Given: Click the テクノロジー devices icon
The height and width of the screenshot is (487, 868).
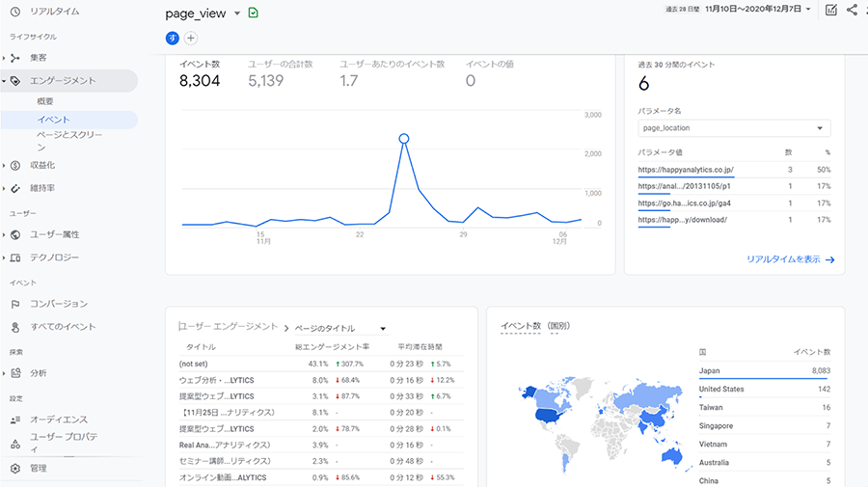Looking at the screenshot, I should pyautogui.click(x=15, y=257).
